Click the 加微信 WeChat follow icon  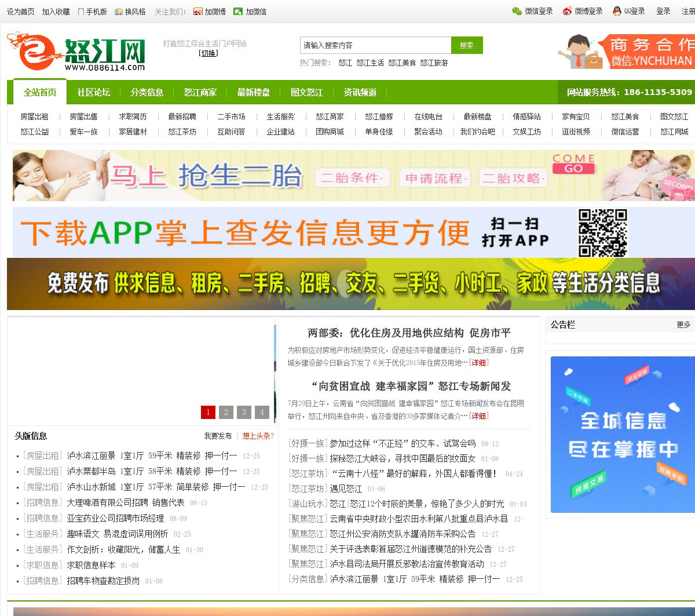pyautogui.click(x=238, y=12)
